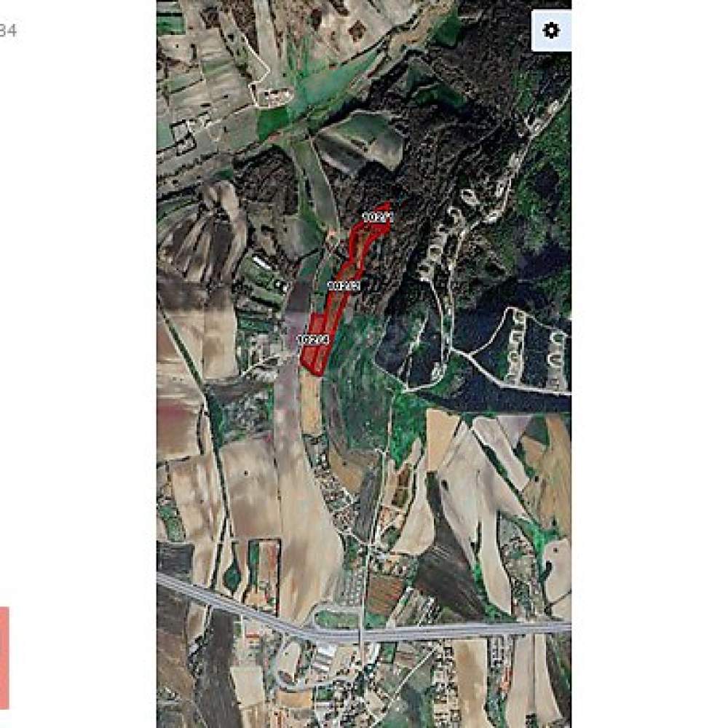Screen dimensions: 728x728
Task: Click the gray number text at top-left
Action: [x=8, y=31]
